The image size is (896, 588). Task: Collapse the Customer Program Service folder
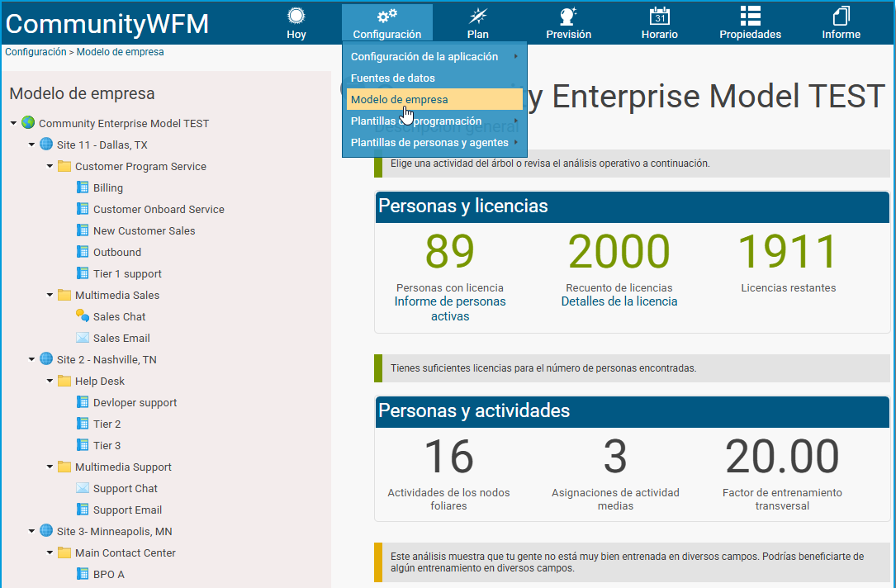pos(50,166)
